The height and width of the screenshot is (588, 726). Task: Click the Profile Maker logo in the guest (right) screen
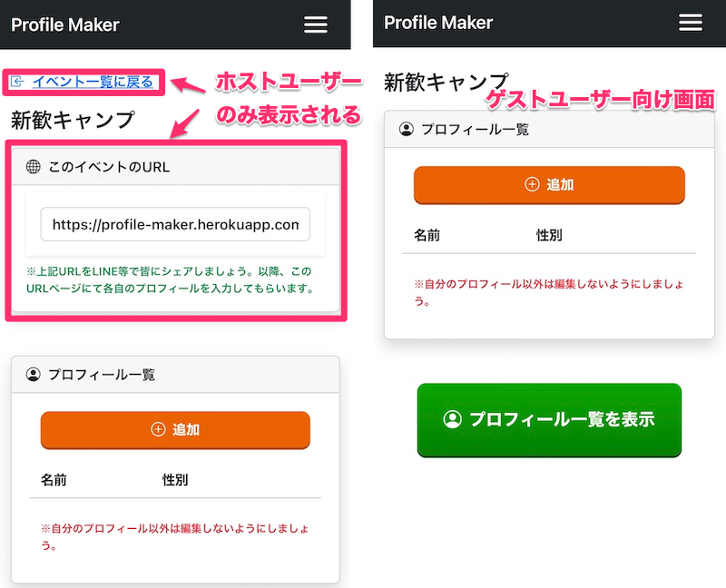click(x=438, y=22)
